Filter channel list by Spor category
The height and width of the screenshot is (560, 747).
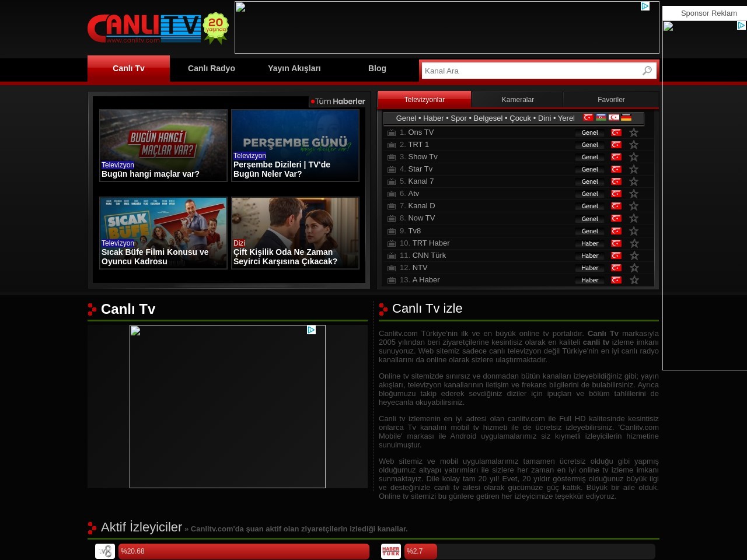click(x=459, y=118)
